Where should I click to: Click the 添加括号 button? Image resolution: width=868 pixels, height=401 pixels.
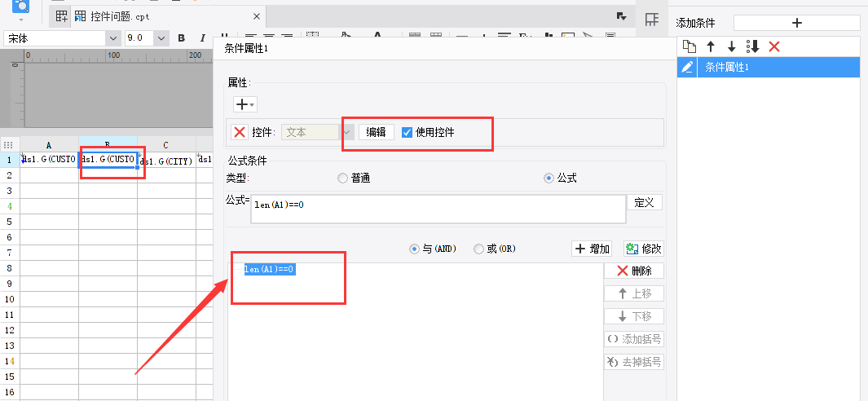(x=634, y=339)
